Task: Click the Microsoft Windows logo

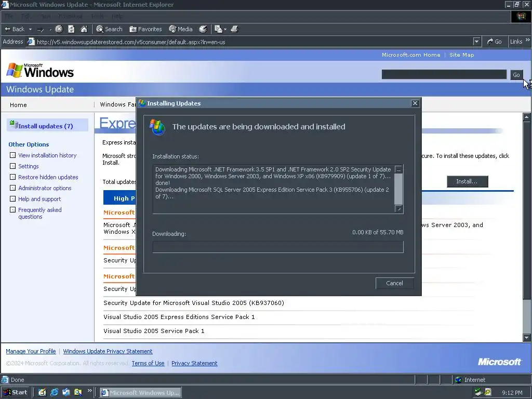Action: click(40, 71)
